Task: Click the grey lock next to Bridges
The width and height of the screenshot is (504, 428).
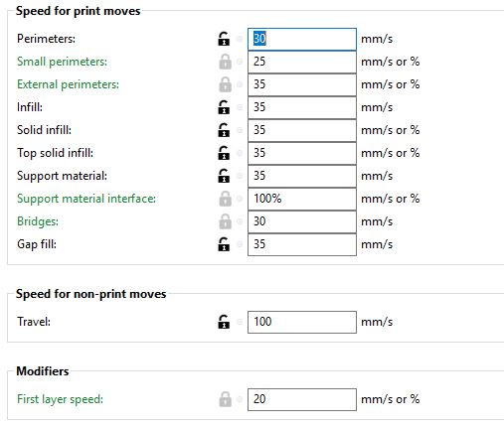Action: 225,221
